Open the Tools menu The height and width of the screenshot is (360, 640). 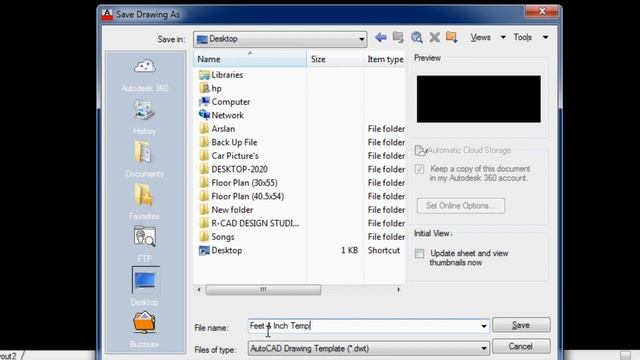click(x=523, y=37)
